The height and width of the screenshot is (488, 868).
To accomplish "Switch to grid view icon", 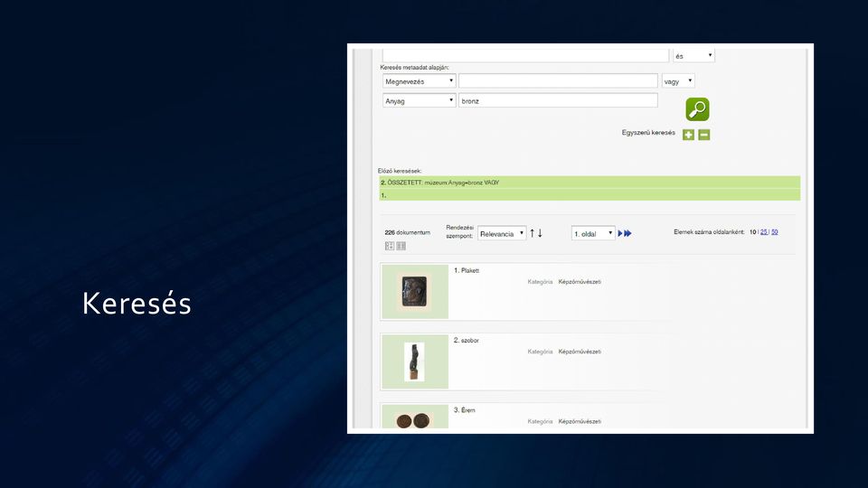I will [401, 246].
